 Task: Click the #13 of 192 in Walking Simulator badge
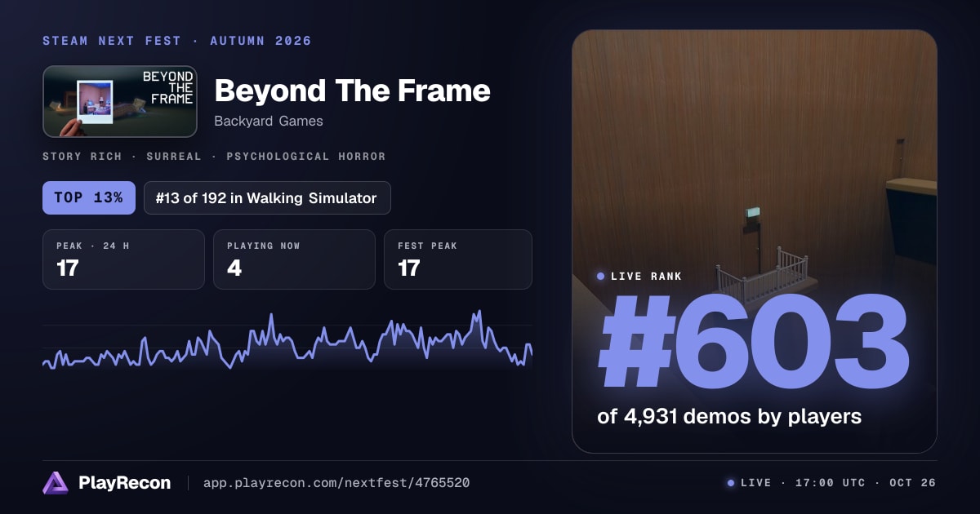[x=267, y=197]
